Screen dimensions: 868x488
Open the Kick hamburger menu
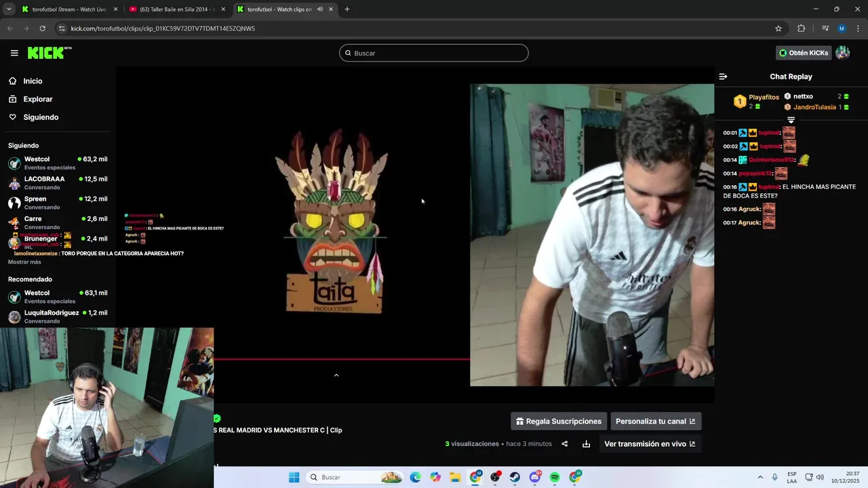(14, 53)
